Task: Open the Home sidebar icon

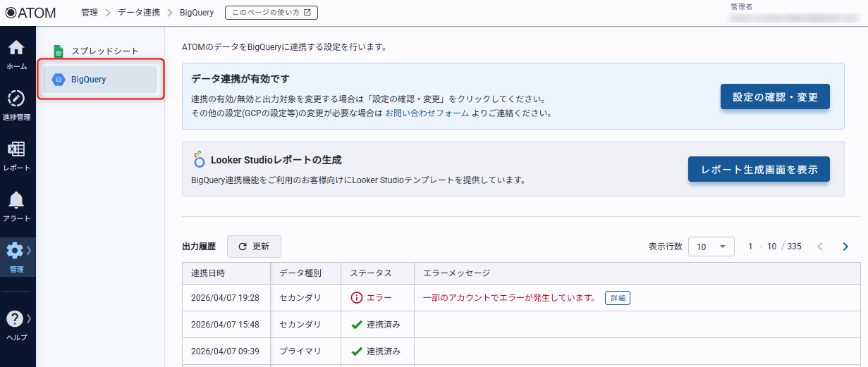Action: click(x=17, y=54)
